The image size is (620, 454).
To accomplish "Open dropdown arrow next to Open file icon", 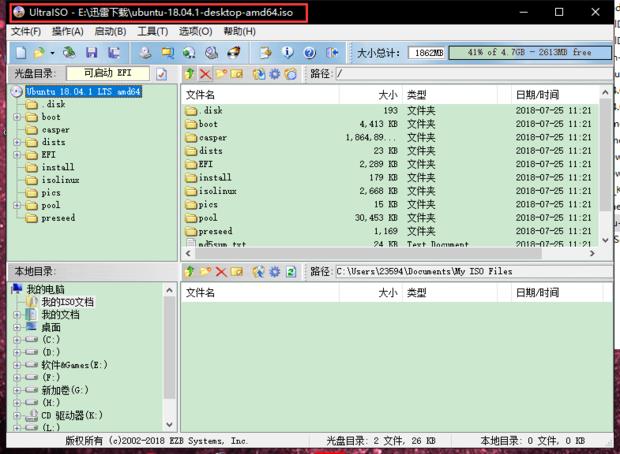I will [53, 53].
